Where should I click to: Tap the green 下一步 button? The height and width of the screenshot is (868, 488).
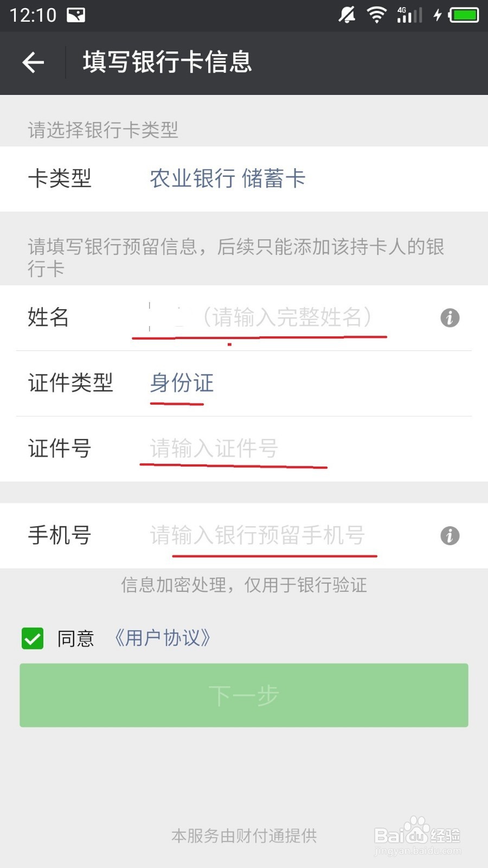tap(244, 695)
